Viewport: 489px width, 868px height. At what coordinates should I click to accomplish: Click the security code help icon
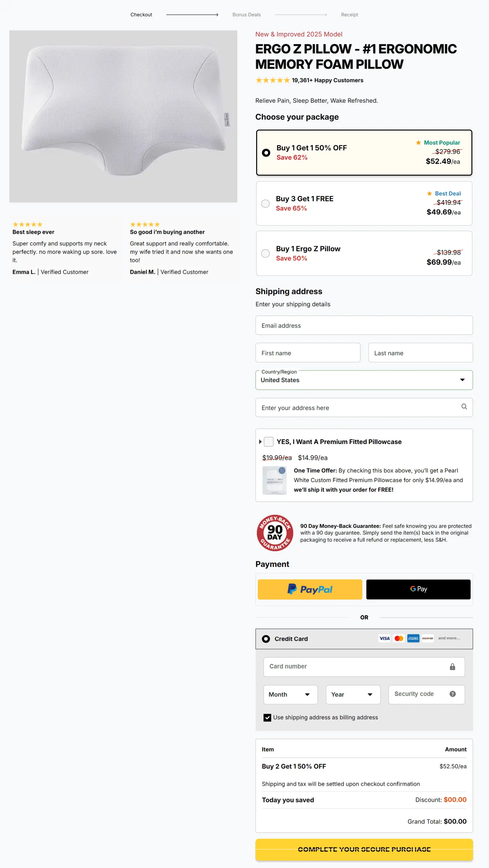click(452, 694)
